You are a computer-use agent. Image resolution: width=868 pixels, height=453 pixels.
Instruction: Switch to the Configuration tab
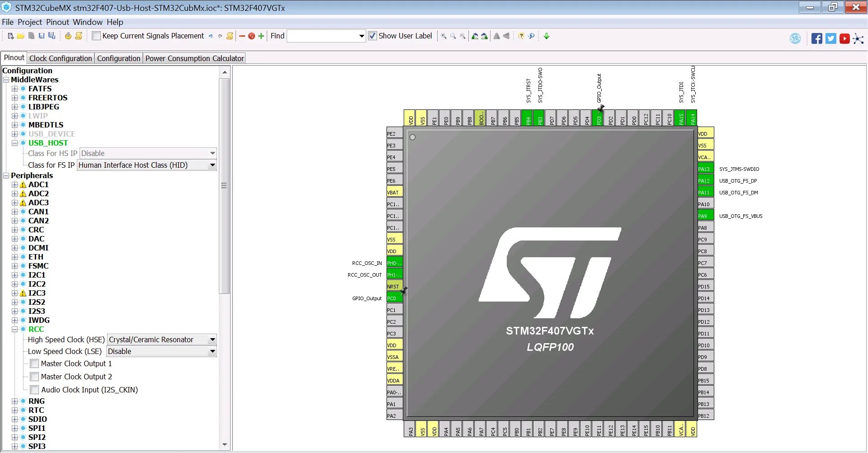(x=118, y=58)
